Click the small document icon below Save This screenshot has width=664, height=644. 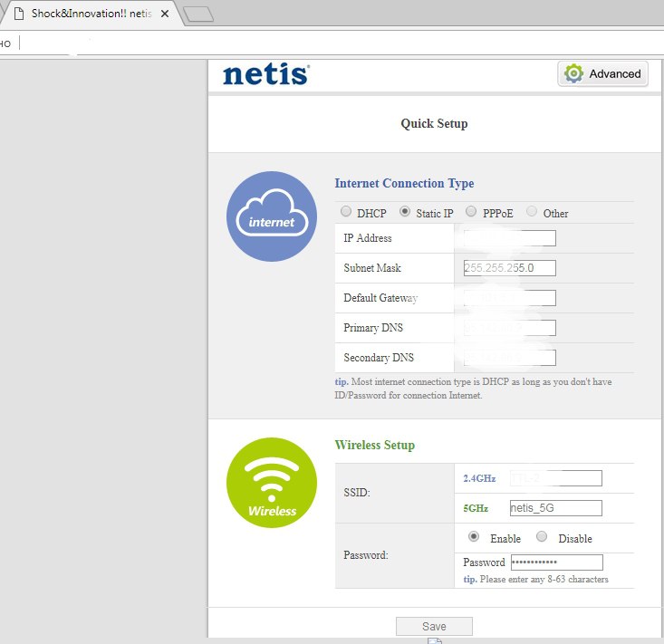(x=435, y=640)
